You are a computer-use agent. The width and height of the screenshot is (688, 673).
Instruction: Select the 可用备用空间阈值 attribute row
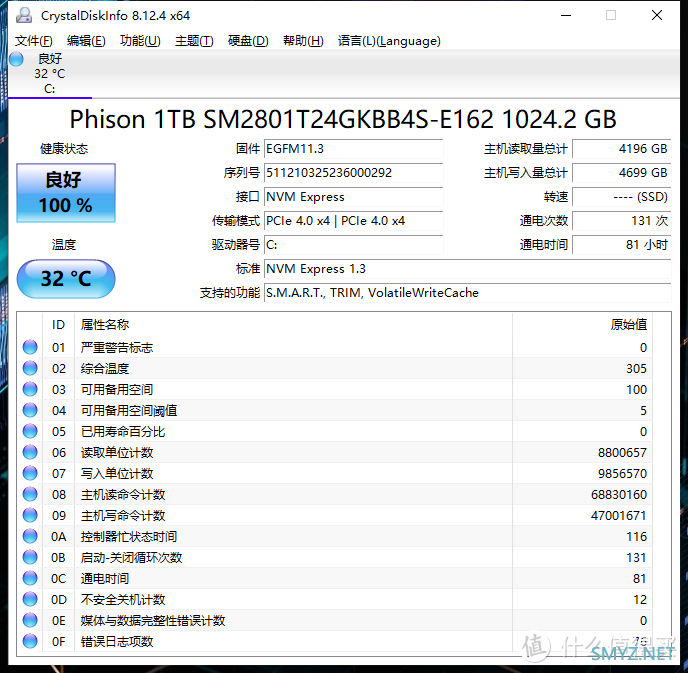click(x=335, y=410)
